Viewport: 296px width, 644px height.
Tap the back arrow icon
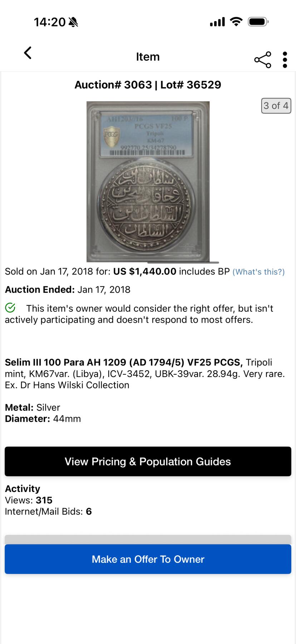tap(28, 53)
